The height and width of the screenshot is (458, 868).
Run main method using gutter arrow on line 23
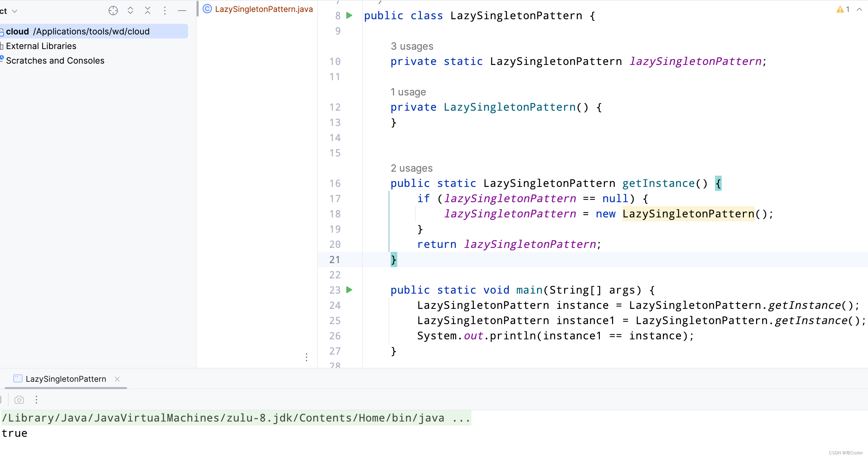[x=350, y=290]
